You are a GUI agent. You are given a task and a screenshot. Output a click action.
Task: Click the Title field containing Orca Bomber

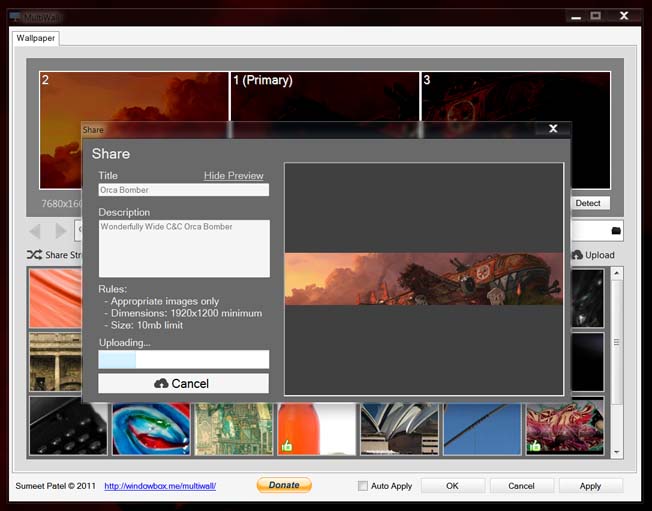coord(183,190)
